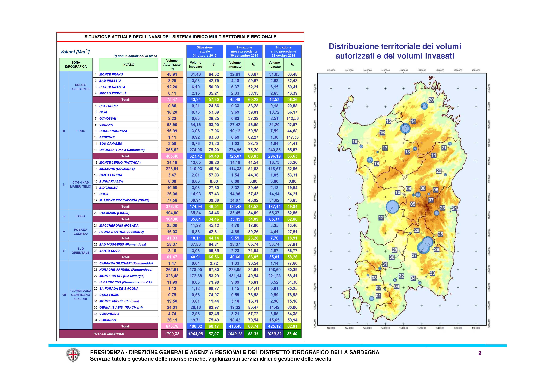Click map marker label 20 near Liscia
The image size is (555, 392).
click(x=431, y=100)
